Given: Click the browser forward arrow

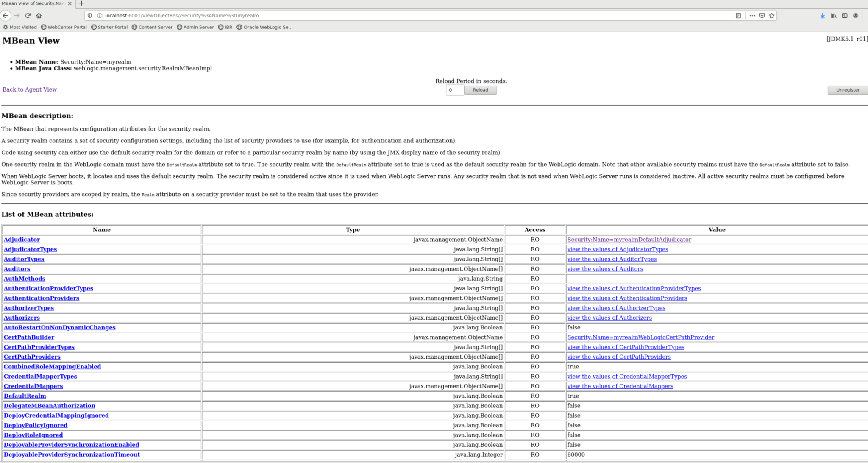Looking at the screenshot, I should pyautogui.click(x=17, y=16).
